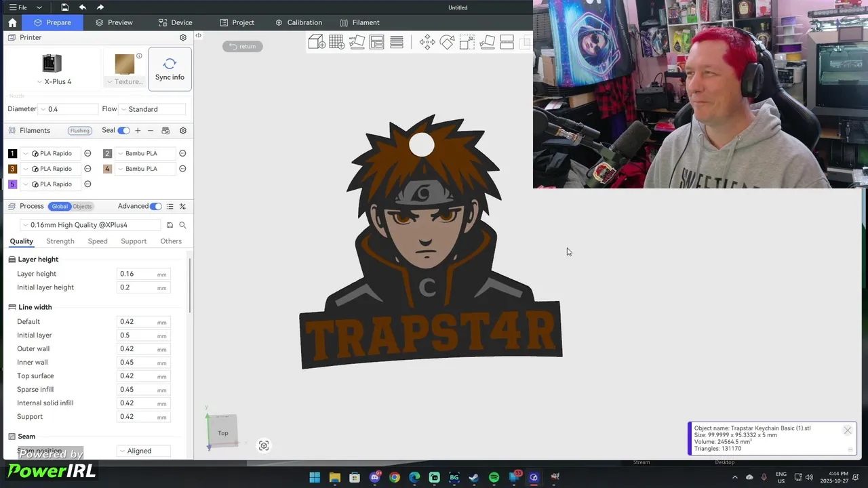Click the Arrange all objects icon
Viewport: 868px width, 488px height.
(x=377, y=42)
